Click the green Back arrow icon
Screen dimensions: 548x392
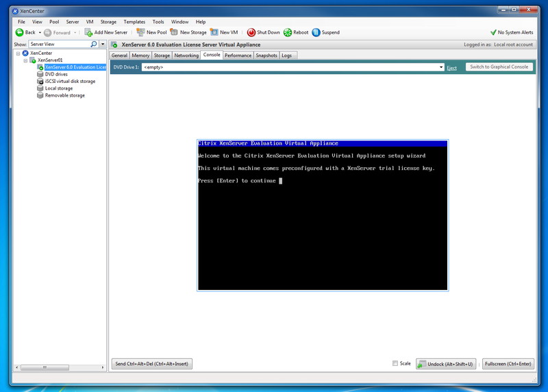(20, 32)
